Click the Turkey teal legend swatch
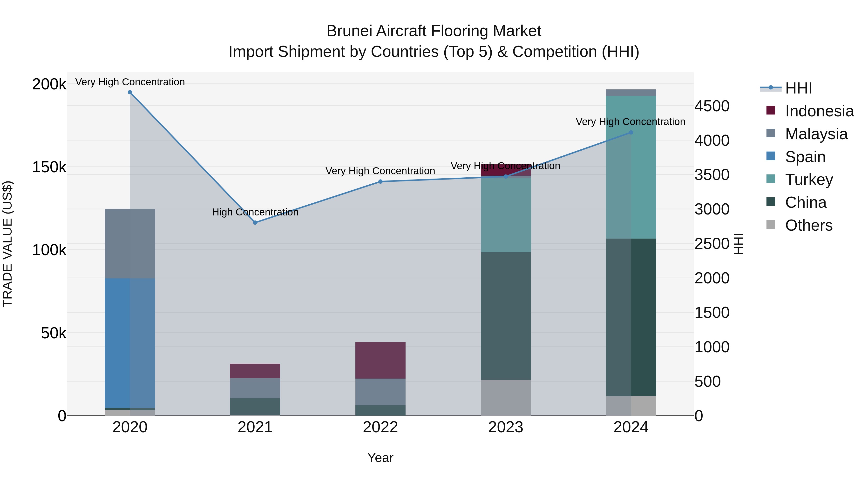The width and height of the screenshot is (868, 488). pos(771,179)
